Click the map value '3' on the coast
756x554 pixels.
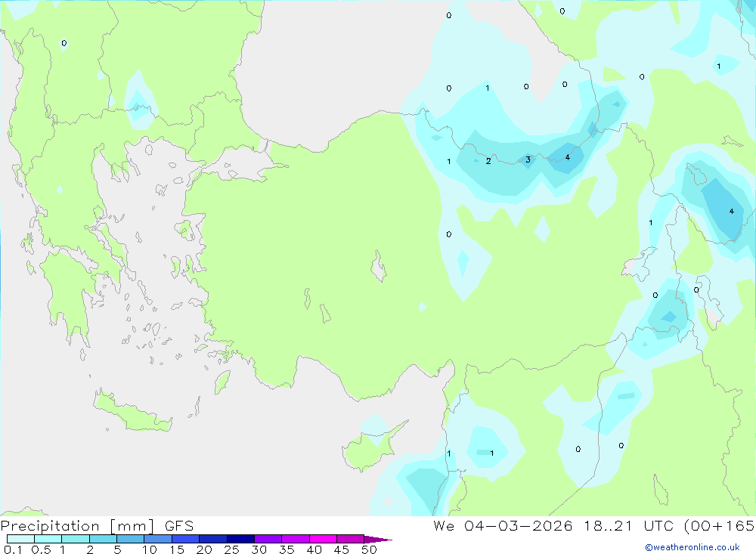click(528, 159)
